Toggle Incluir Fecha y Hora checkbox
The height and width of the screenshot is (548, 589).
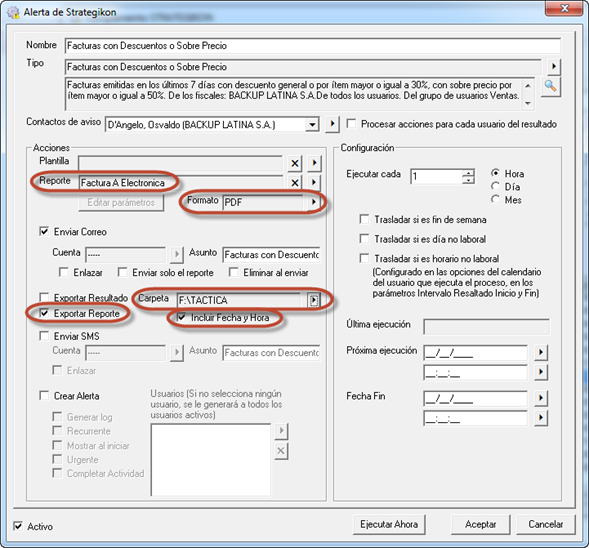[181, 317]
